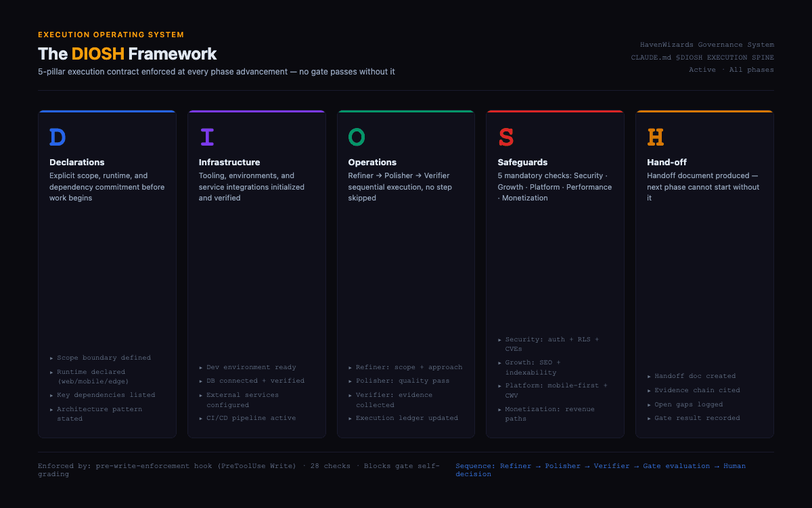This screenshot has width=812, height=508.
Task: Click 'Key dependencies listed' item
Action: pos(103,395)
